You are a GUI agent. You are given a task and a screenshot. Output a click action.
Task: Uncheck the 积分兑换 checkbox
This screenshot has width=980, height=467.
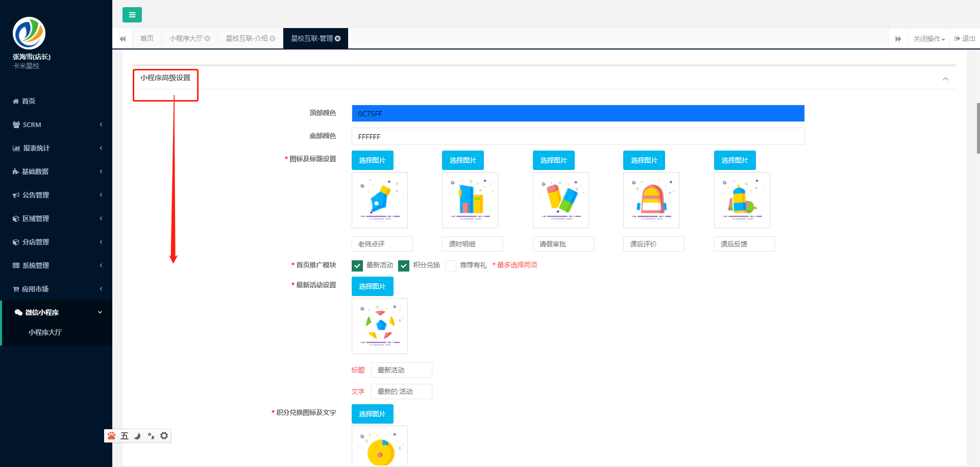(404, 265)
